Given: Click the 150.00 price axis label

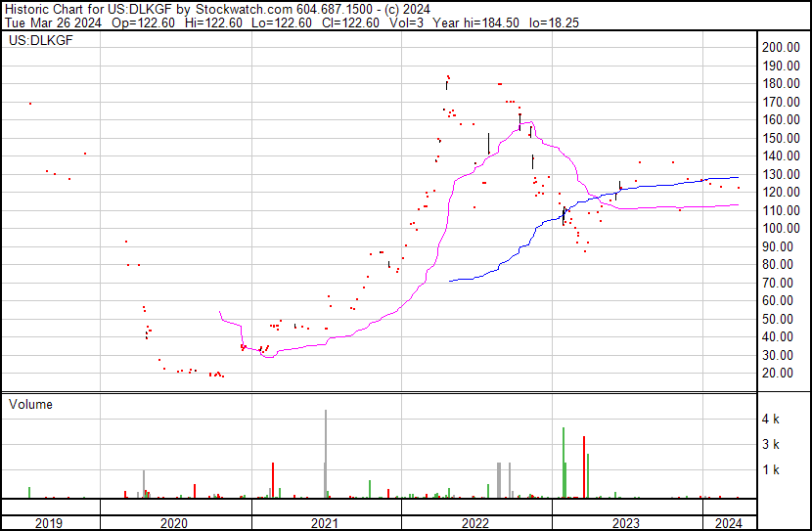Looking at the screenshot, I should (x=781, y=138).
